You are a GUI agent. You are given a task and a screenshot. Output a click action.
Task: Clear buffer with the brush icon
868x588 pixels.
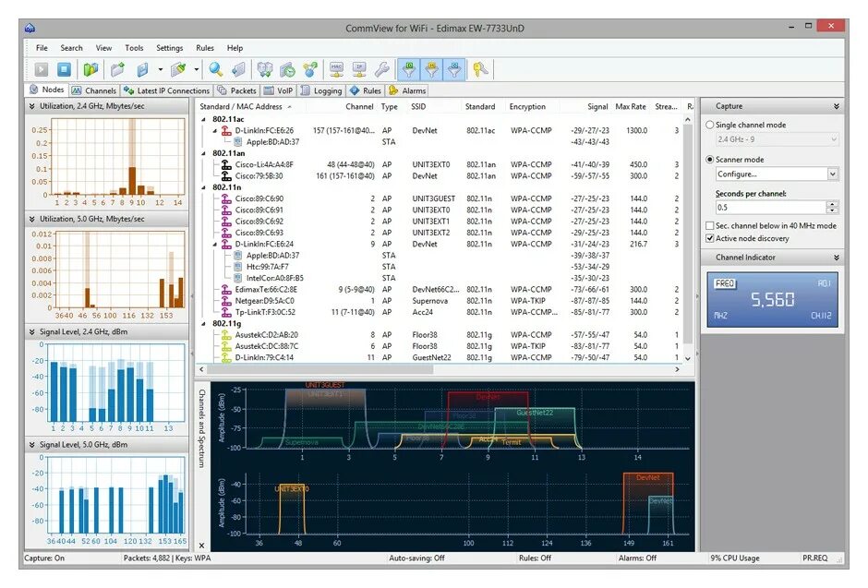179,70
